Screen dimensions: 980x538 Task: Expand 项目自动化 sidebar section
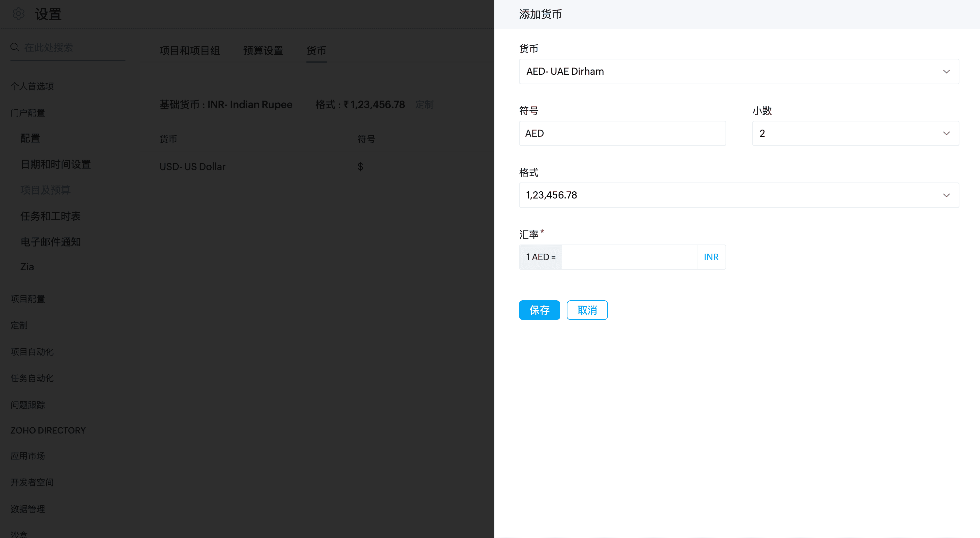click(32, 352)
